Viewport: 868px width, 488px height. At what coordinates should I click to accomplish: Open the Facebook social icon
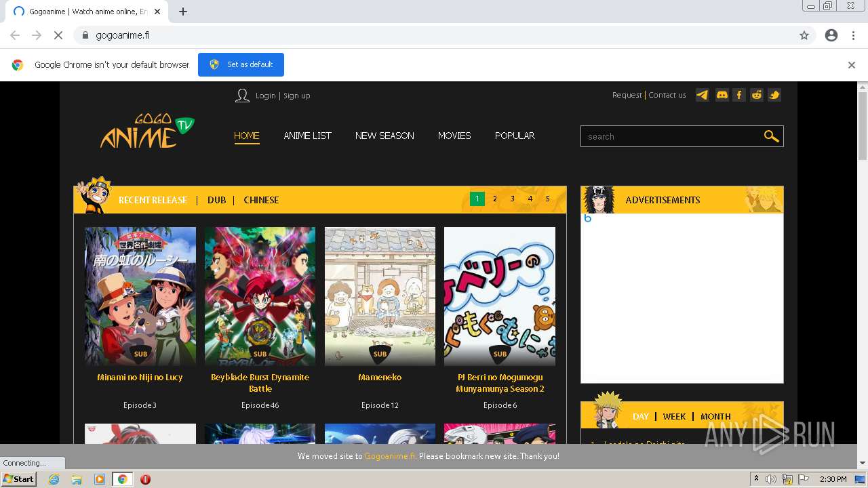coord(738,95)
